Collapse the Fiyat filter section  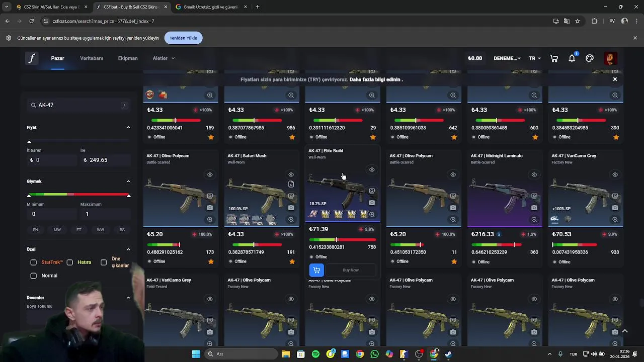128,128
